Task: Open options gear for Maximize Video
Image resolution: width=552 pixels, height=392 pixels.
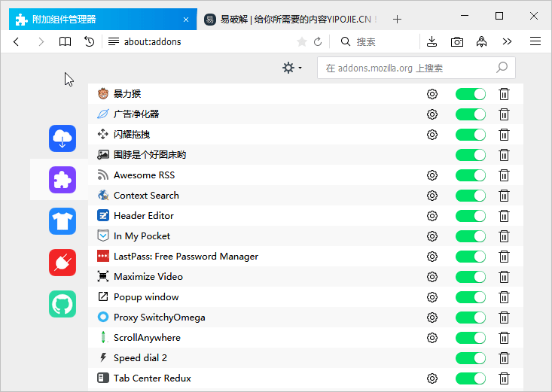Action: click(432, 277)
